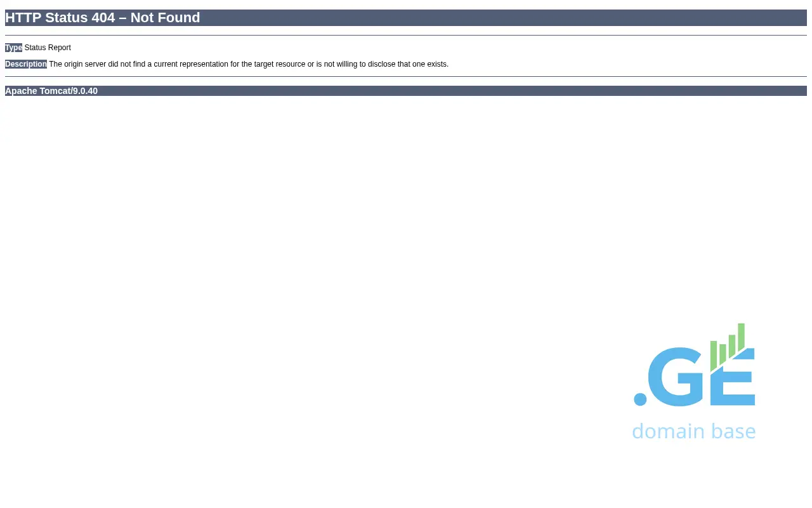812x508 pixels.
Task: Click "Not Found" in the page heading
Action: 165,18
